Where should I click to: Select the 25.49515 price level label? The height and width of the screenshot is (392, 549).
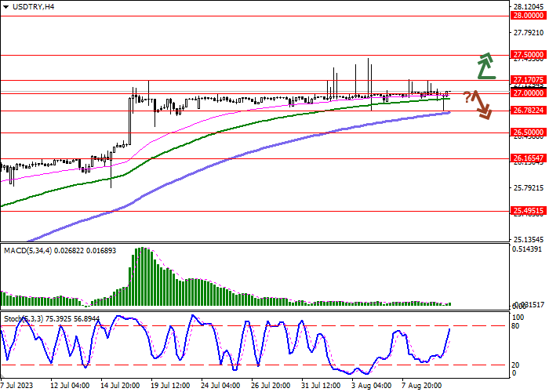point(529,211)
